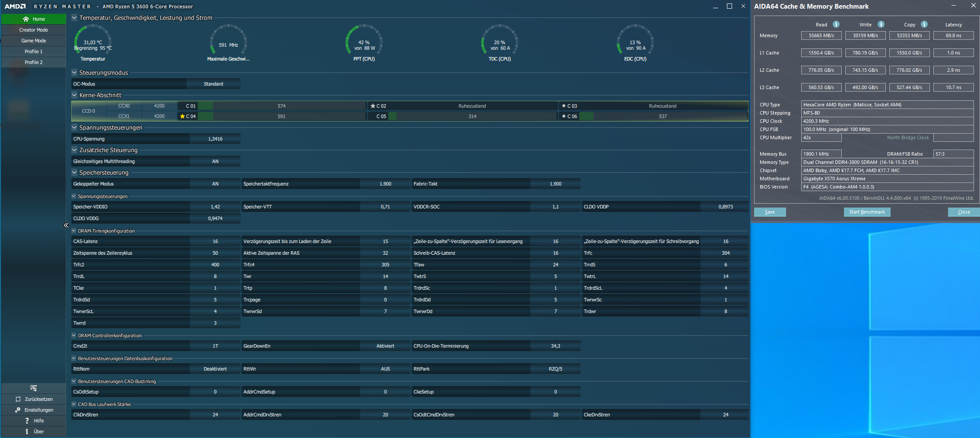980x438 pixels.
Task: Open Hilfe in the sidebar
Action: click(34, 421)
